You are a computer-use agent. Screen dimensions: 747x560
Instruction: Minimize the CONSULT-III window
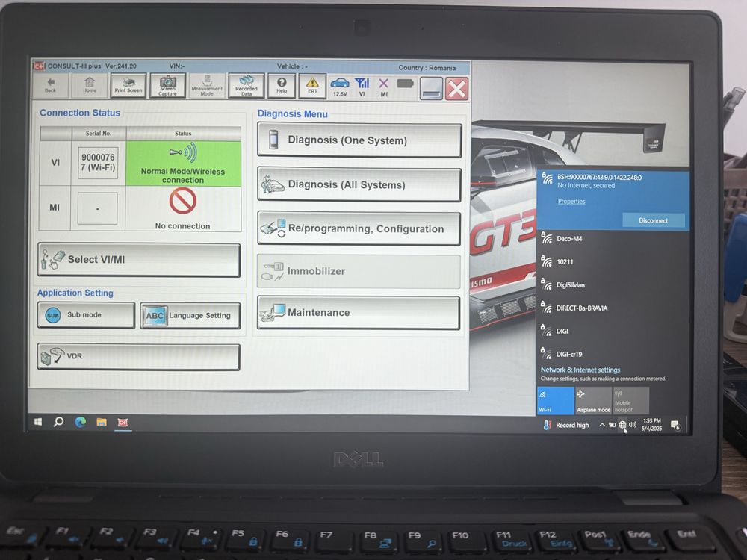coord(431,89)
